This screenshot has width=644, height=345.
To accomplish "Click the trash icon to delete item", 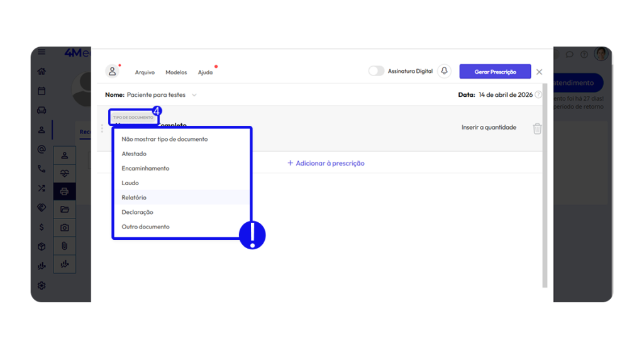I will (x=537, y=128).
